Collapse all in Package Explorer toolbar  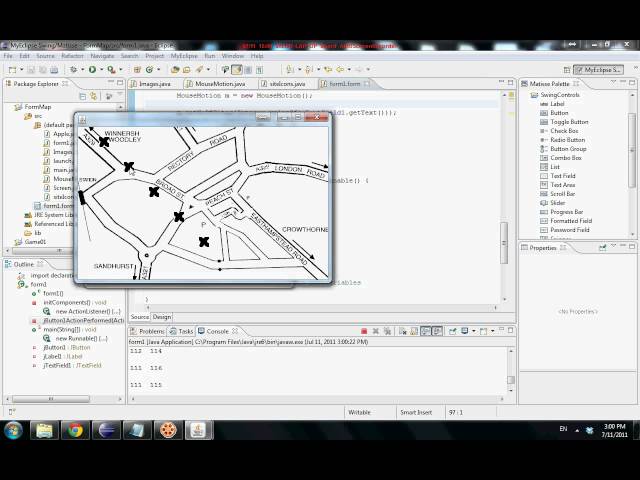point(82,96)
